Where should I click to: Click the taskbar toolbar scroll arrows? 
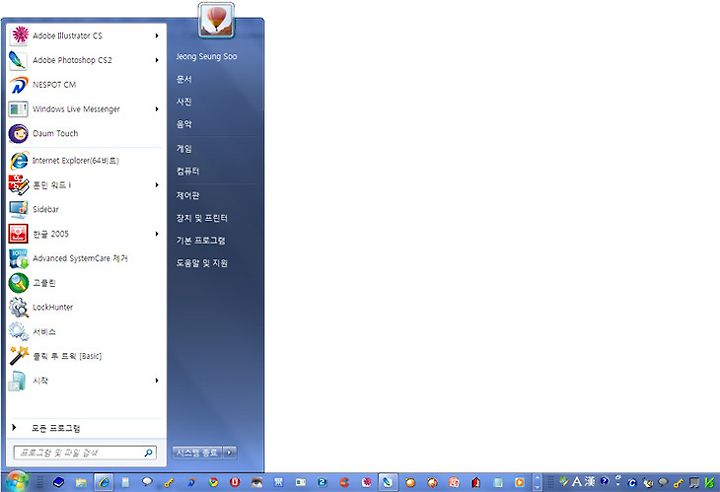537,482
